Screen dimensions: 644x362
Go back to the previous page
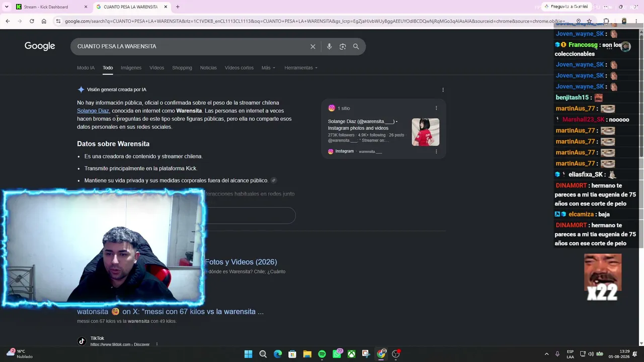pyautogui.click(x=8, y=21)
